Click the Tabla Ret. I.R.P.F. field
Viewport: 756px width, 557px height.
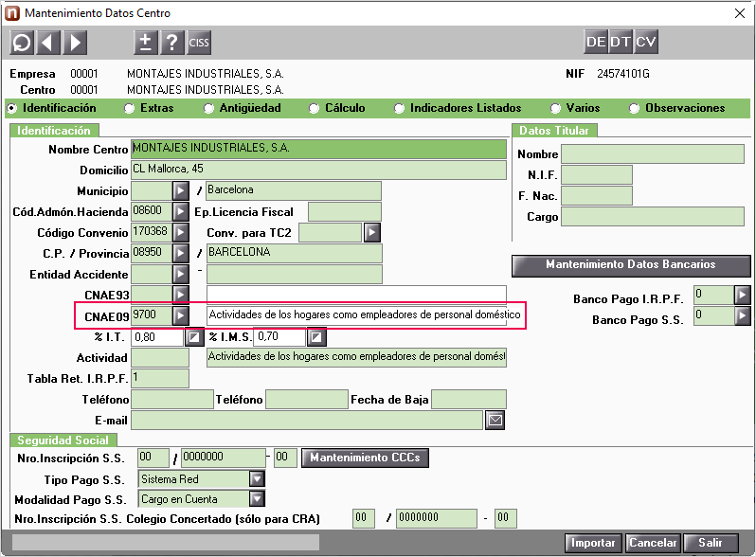[160, 379]
